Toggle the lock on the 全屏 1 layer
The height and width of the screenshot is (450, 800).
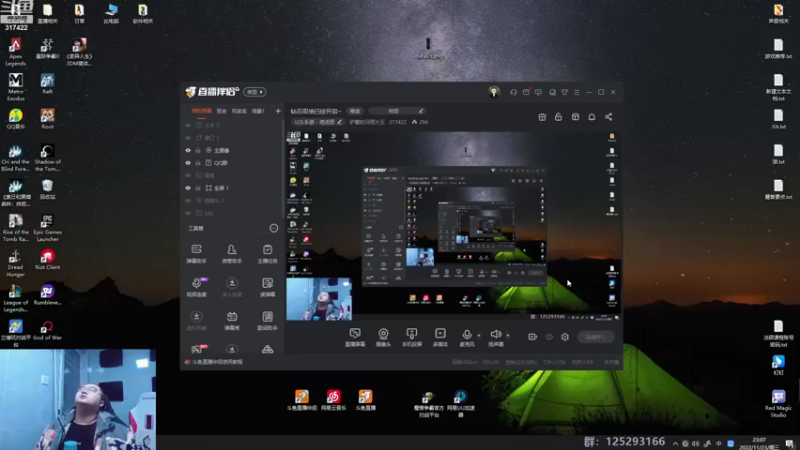198,188
